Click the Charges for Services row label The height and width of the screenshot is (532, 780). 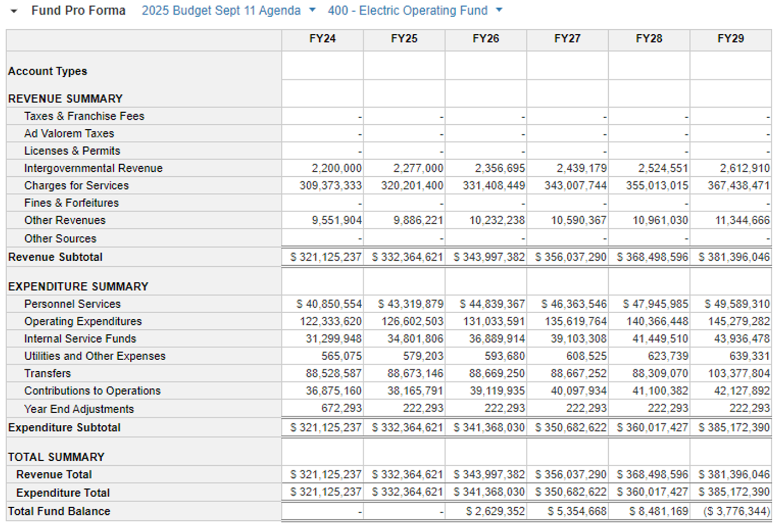76,186
